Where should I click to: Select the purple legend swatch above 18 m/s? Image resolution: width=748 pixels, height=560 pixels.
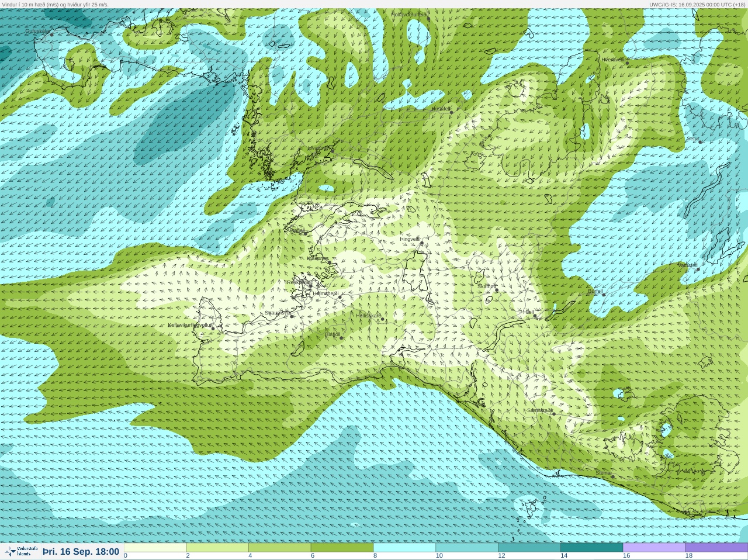pyautogui.click(x=716, y=548)
